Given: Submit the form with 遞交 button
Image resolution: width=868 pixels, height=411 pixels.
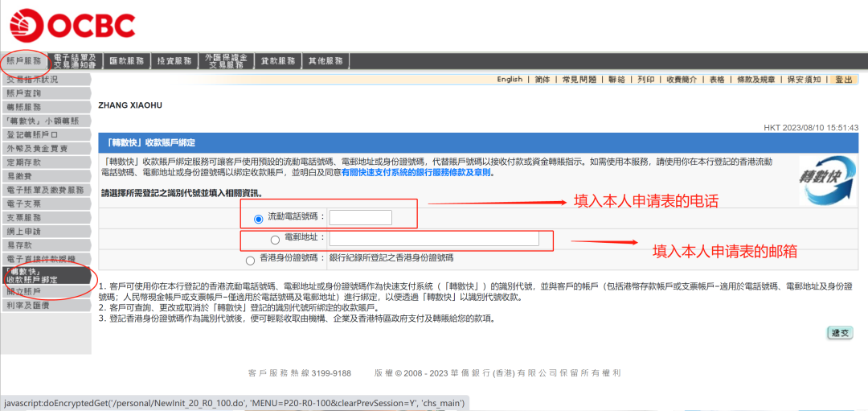Looking at the screenshot, I should tap(840, 333).
